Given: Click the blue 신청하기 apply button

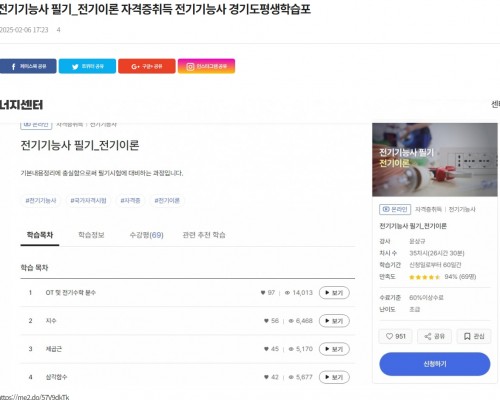Looking at the screenshot, I should pos(435,364).
